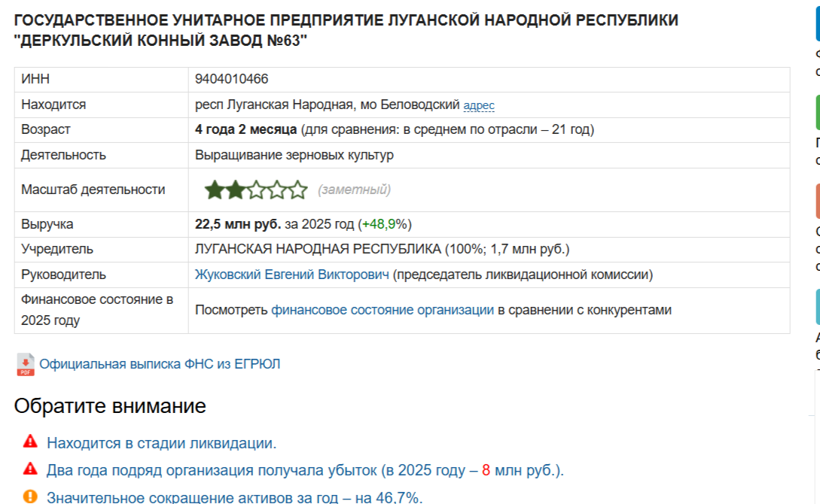Click the 'Масштаб деятельности' row label
Viewport: 820px width, 504px height.
93,190
